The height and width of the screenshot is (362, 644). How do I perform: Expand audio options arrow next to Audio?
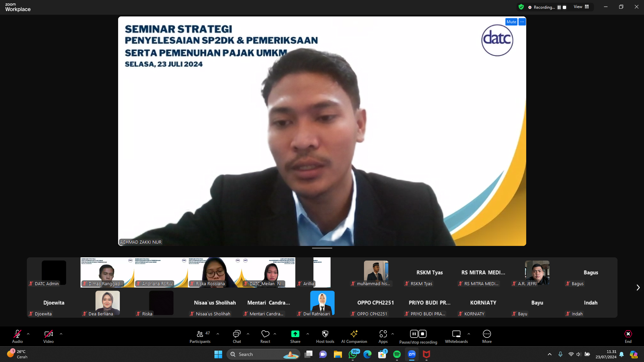(x=28, y=334)
